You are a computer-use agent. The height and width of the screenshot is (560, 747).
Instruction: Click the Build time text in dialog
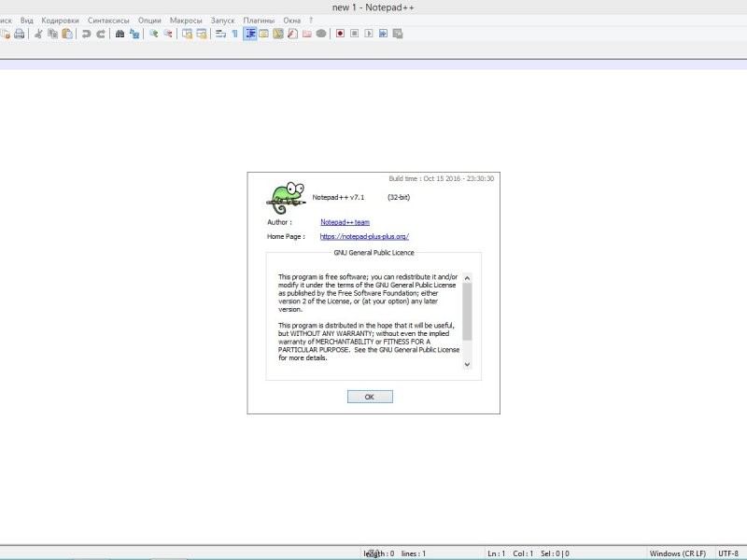[x=441, y=178]
